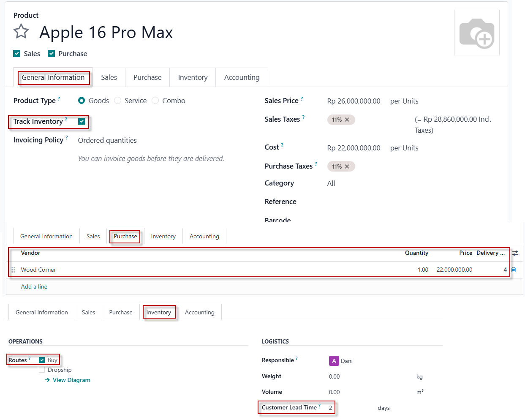
Task: Uncheck the Buy route checkbox
Action: (42, 360)
